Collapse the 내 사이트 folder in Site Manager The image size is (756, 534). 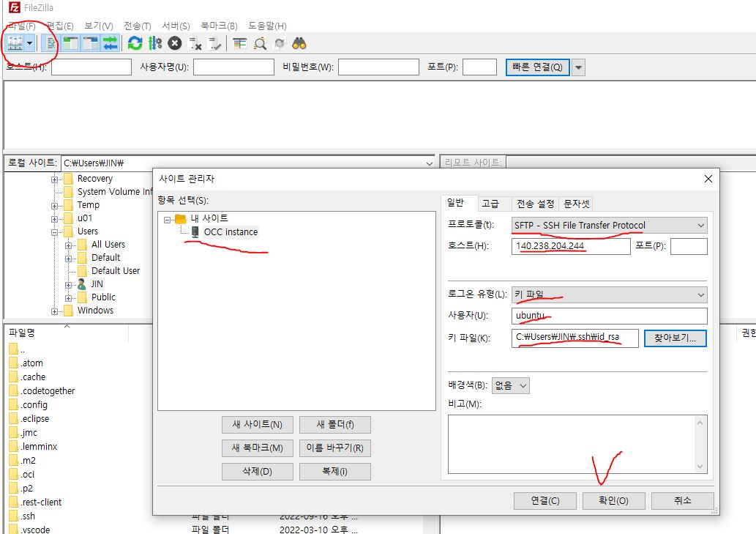pyautogui.click(x=167, y=220)
